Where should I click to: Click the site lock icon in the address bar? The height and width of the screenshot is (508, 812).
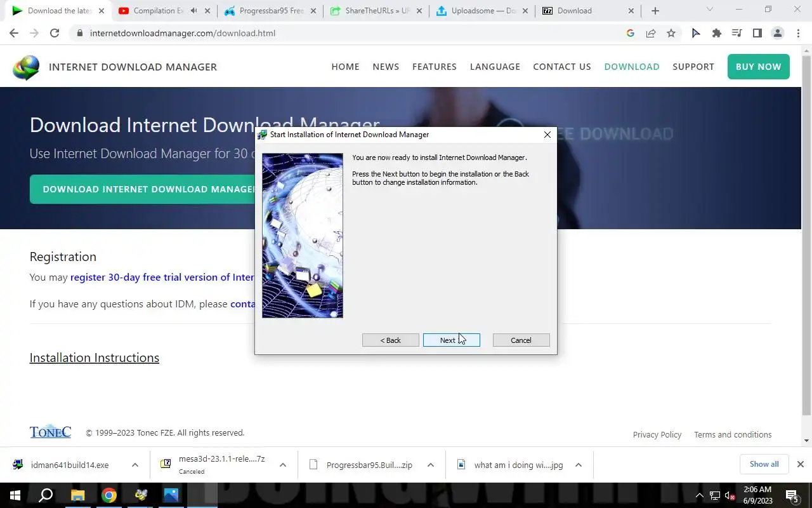coord(79,33)
